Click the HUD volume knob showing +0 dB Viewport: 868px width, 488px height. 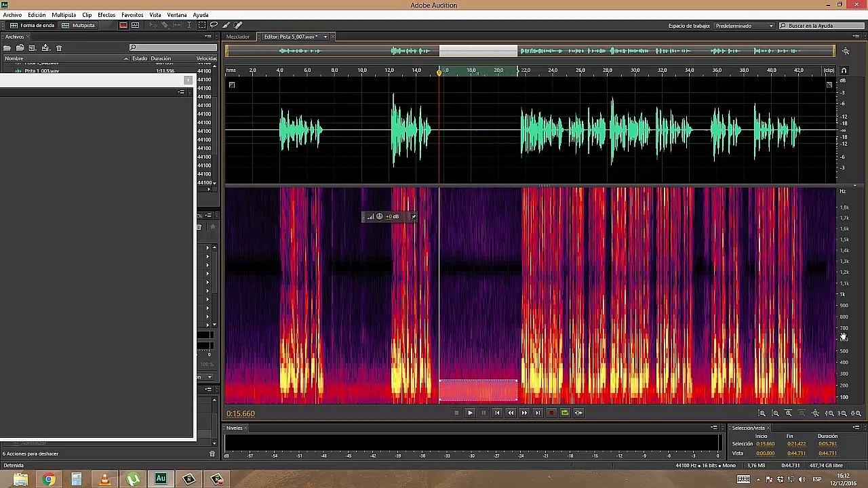(x=379, y=217)
